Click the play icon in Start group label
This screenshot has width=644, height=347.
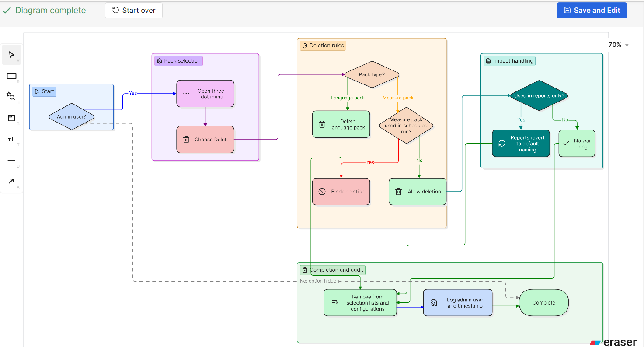coord(37,91)
